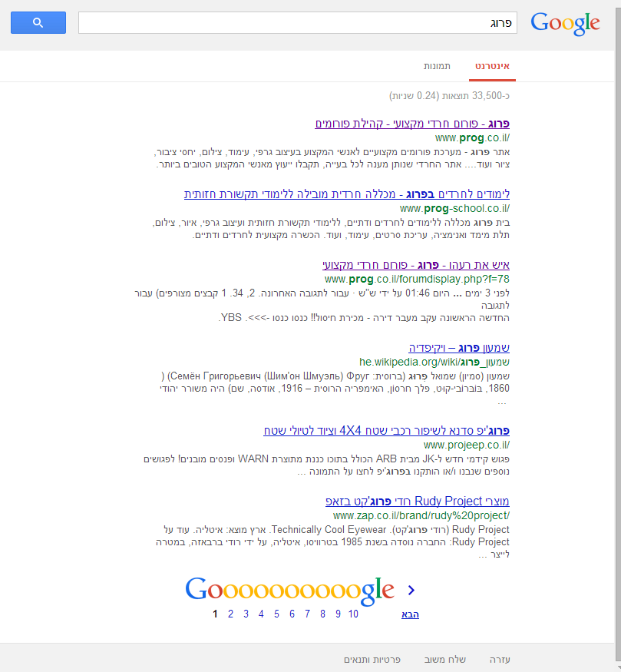Click the next page chevron arrow
Image resolution: width=621 pixels, height=672 pixels.
click(x=411, y=590)
